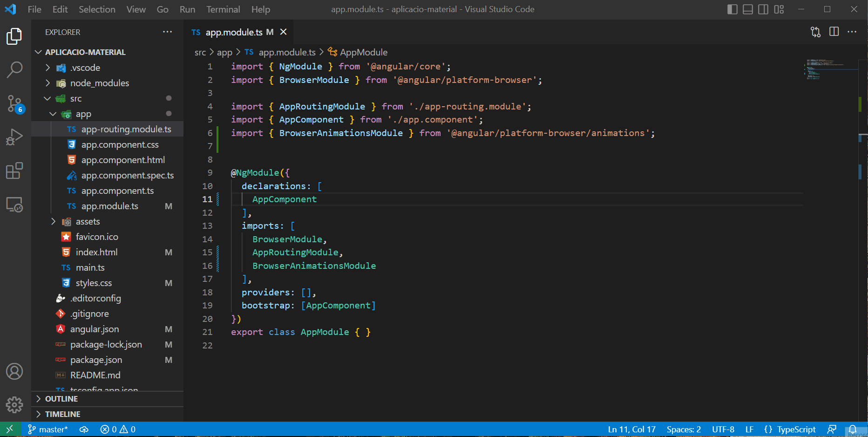The width and height of the screenshot is (868, 437).
Task: Open the Search view in activity bar
Action: coord(14,70)
